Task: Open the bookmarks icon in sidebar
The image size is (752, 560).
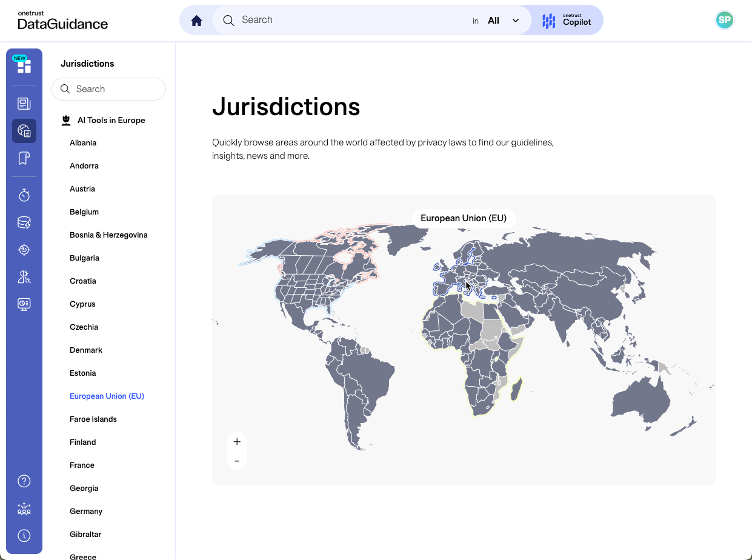Action: [24, 158]
